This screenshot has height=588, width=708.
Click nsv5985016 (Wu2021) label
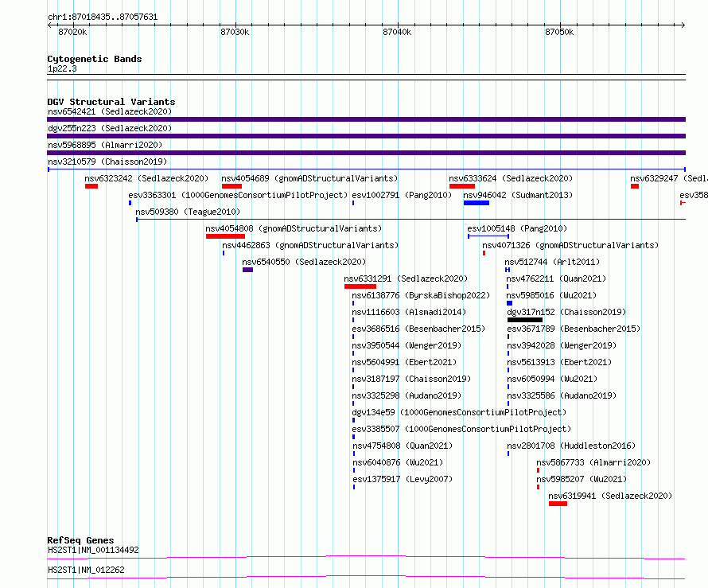[551, 295]
